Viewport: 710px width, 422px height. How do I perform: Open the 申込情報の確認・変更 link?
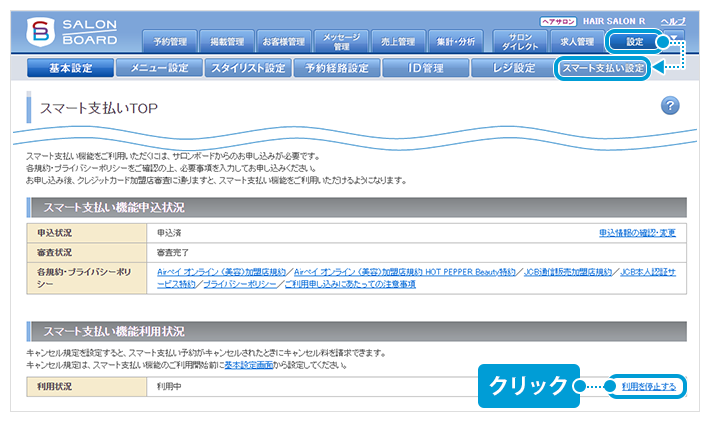click(637, 233)
